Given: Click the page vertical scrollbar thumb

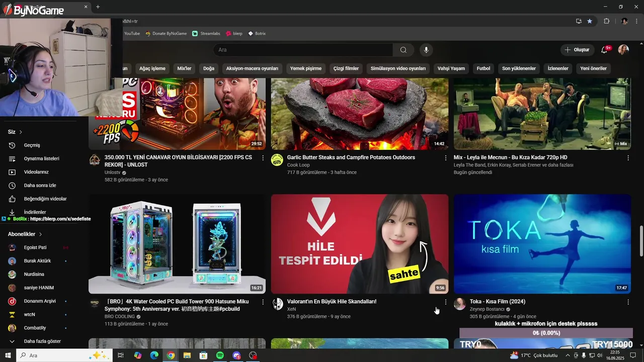Looking at the screenshot, I should (x=641, y=241).
